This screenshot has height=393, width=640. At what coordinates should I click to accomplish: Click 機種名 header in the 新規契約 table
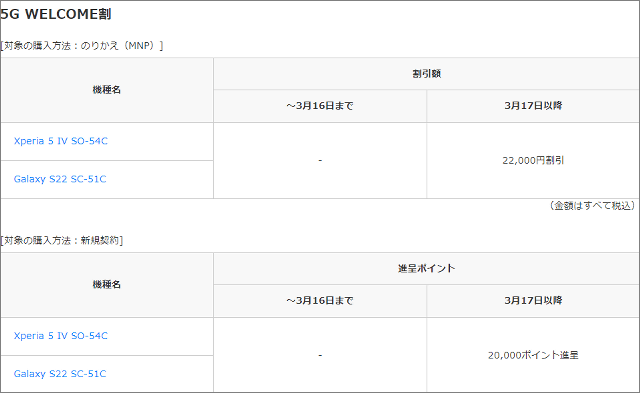(107, 284)
